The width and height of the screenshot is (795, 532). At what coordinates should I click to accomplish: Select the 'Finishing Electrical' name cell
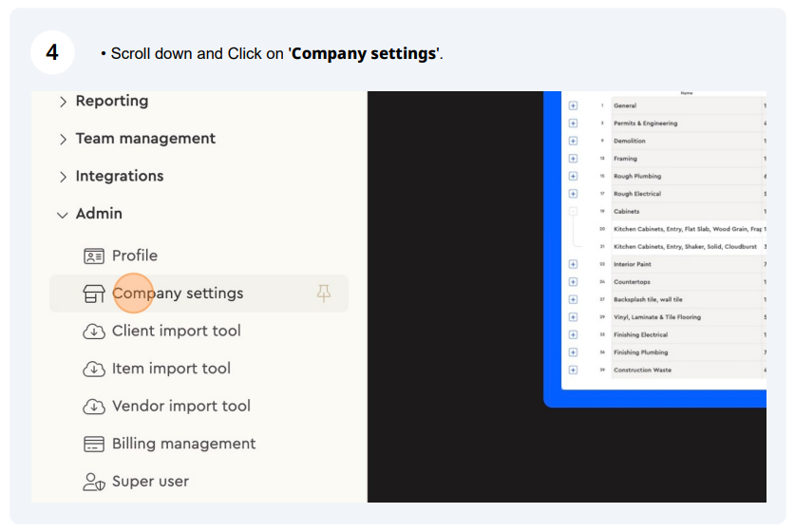pyautogui.click(x=687, y=334)
